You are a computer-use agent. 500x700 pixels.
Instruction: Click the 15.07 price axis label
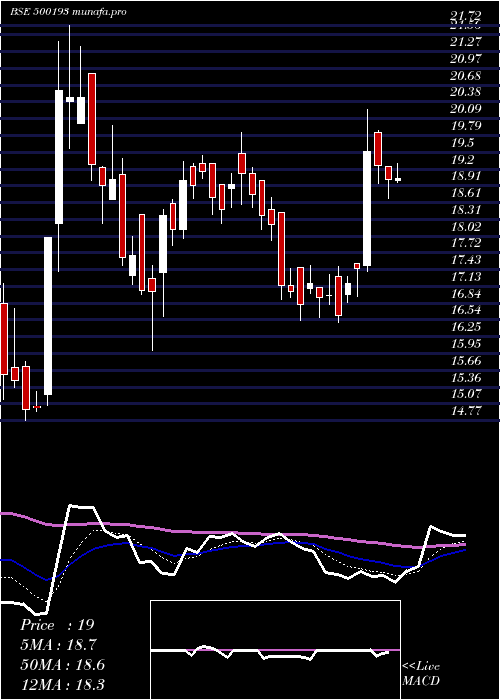pos(466,394)
